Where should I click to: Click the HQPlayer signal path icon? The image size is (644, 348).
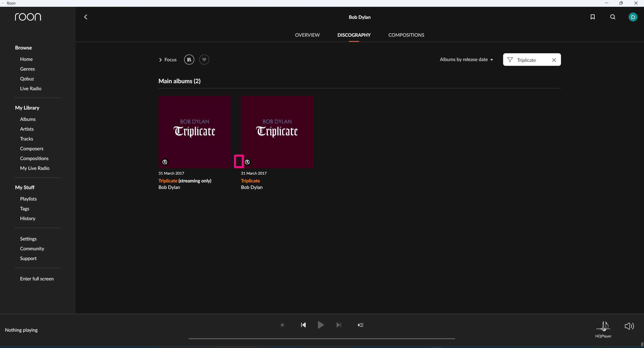[603, 326]
